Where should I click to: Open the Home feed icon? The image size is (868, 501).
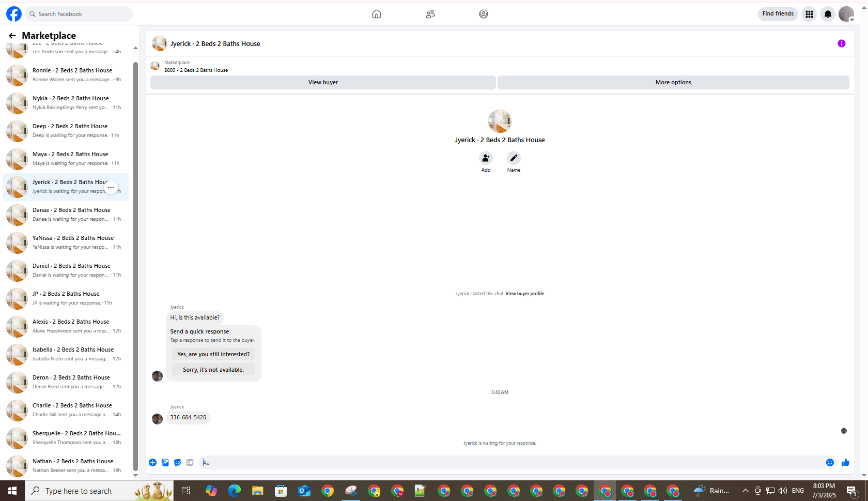(x=377, y=14)
